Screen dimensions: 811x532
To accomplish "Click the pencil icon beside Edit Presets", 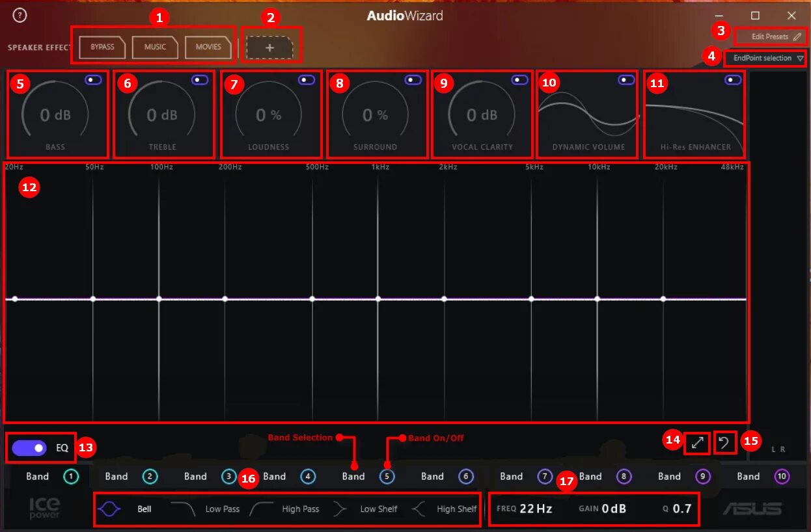I will pos(797,37).
